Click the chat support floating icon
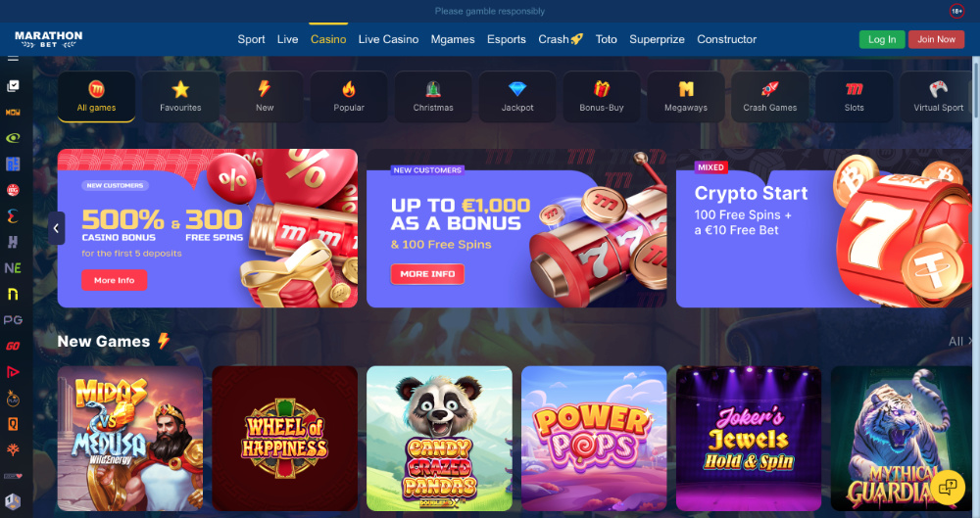 tap(948, 486)
